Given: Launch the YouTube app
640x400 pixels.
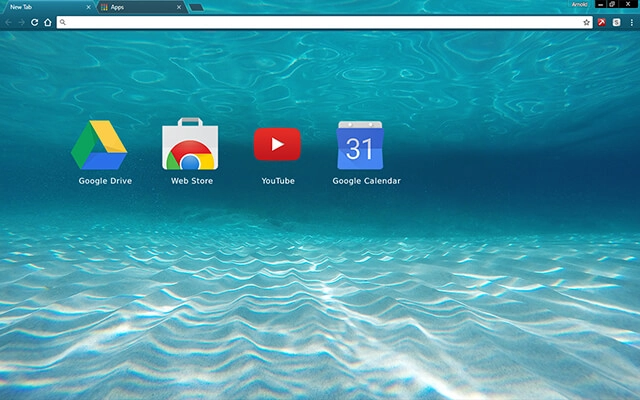Looking at the screenshot, I should pyautogui.click(x=278, y=144).
